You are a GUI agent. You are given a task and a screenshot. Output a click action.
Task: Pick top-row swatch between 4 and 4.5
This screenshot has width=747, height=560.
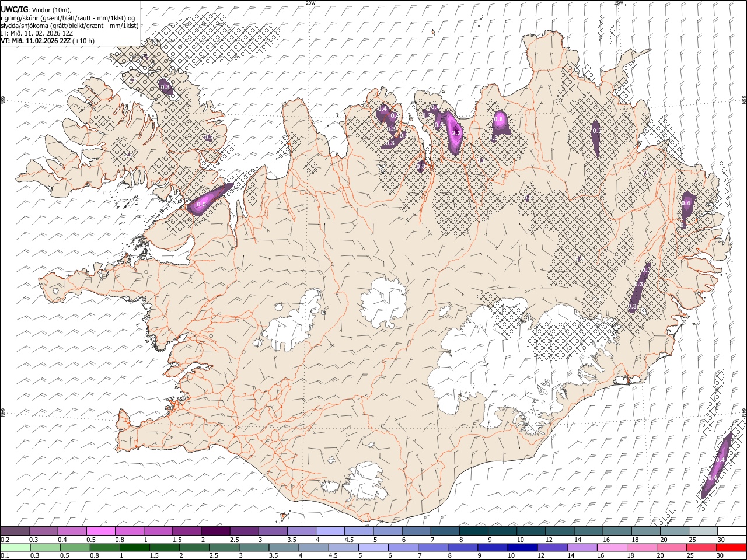(330, 531)
